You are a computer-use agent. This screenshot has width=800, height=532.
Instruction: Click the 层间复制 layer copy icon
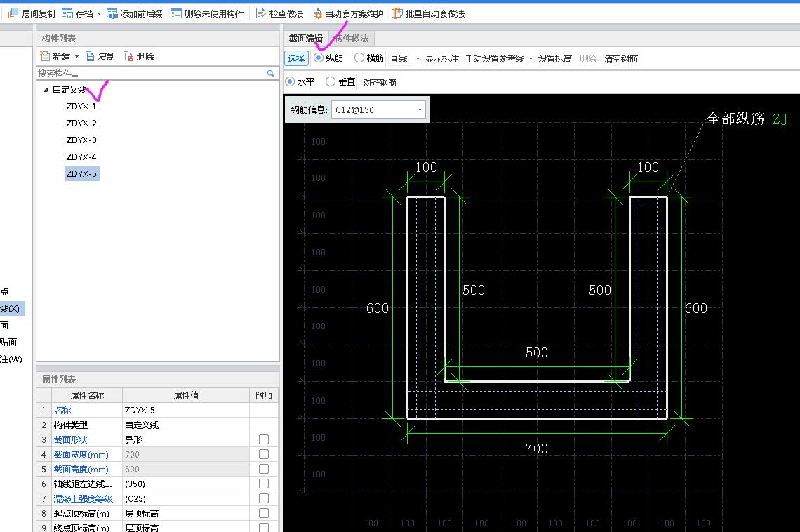13,13
